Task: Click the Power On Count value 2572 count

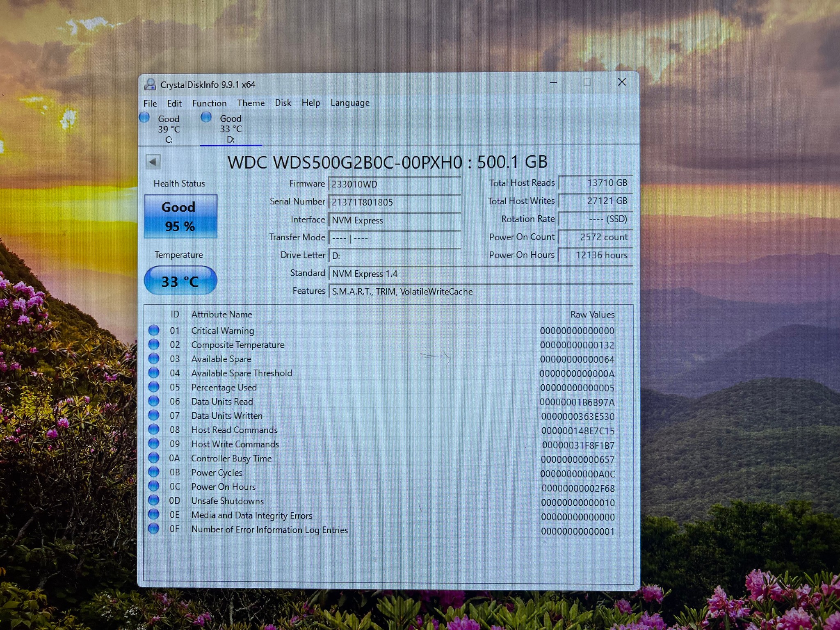Action: [x=596, y=237]
